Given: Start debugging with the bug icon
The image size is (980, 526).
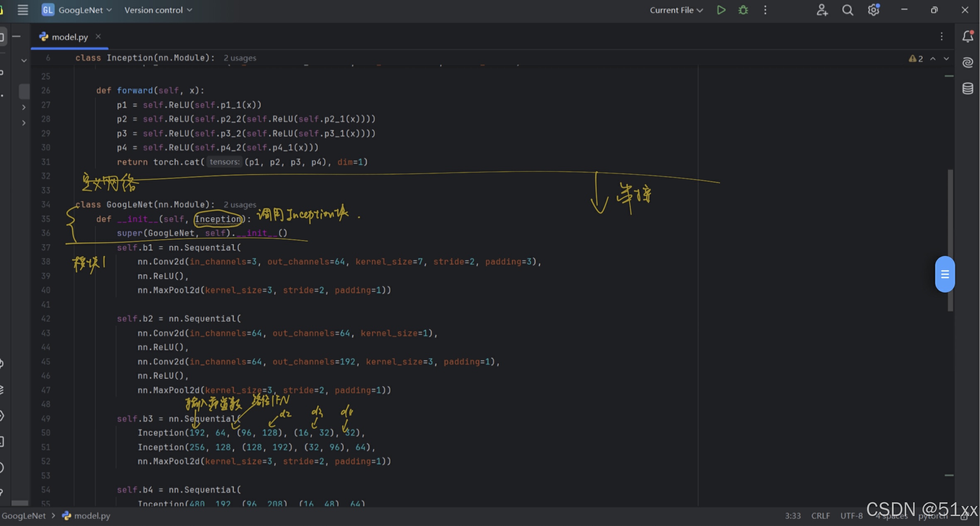Looking at the screenshot, I should [x=743, y=10].
